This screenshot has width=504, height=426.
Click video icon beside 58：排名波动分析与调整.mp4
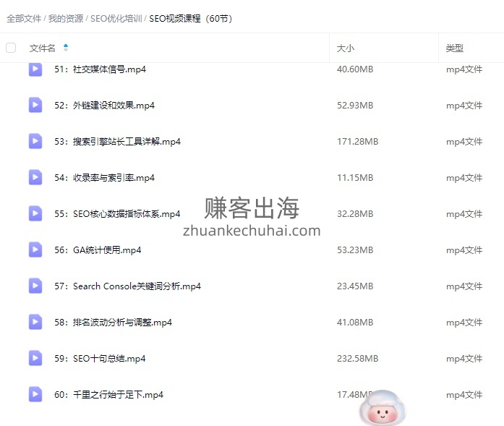point(35,323)
